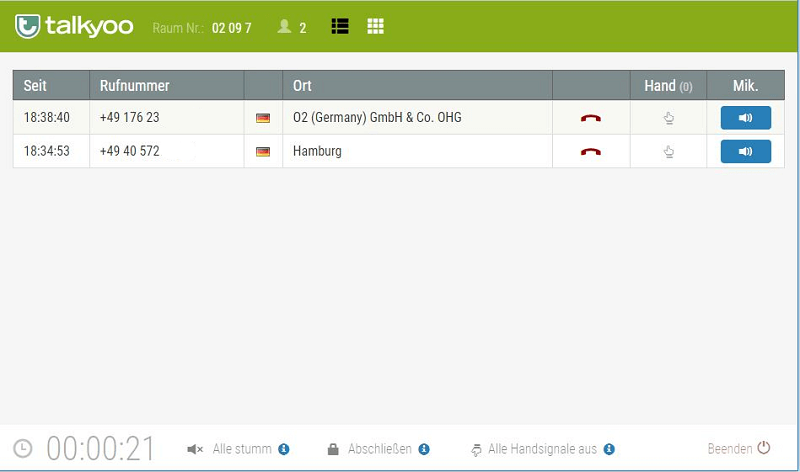This screenshot has height=472, width=800.
Task: Open info icon next to Abschließen
Action: [x=424, y=449]
